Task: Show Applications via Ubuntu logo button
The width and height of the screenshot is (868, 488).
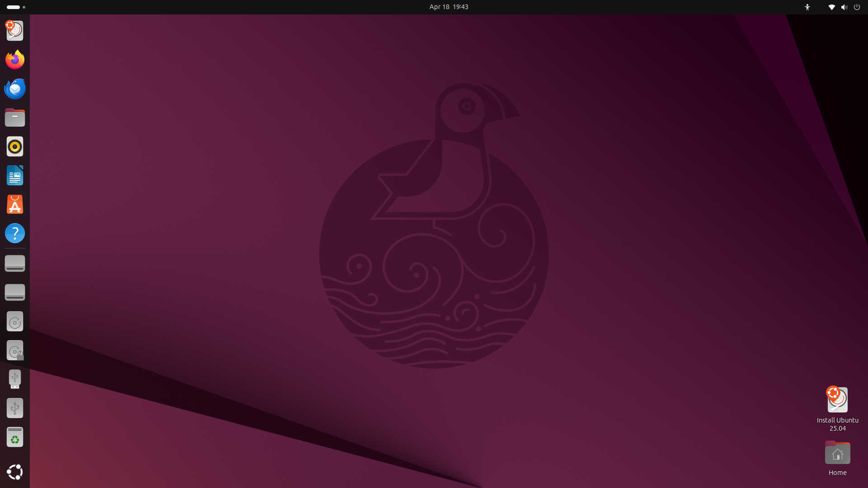Action: pyautogui.click(x=15, y=472)
